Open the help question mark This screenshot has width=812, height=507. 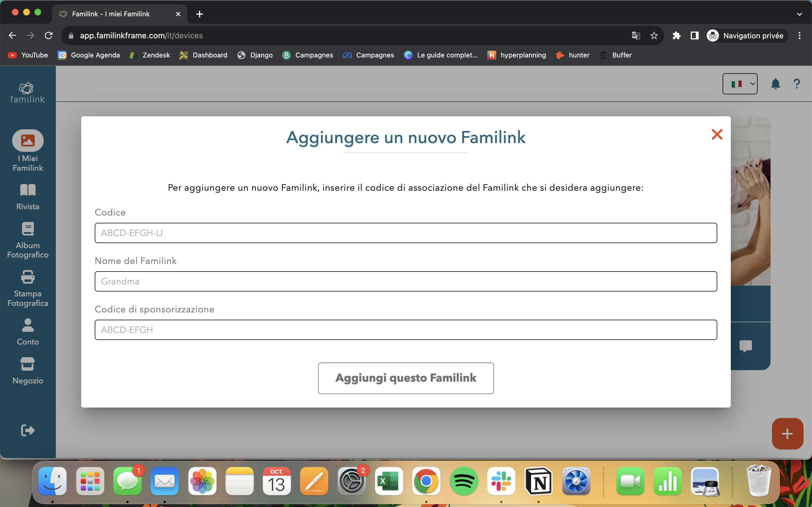[x=797, y=83]
